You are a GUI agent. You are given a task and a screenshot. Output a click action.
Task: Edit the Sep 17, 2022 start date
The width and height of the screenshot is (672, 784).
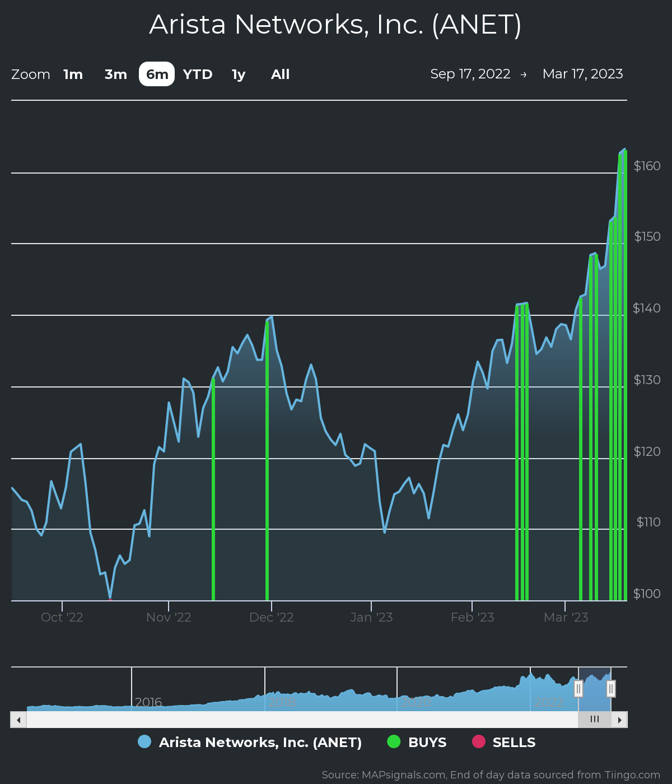click(x=470, y=74)
